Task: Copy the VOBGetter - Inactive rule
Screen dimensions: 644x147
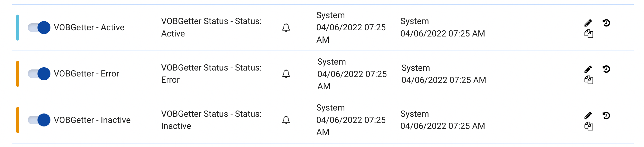Action: tap(589, 126)
